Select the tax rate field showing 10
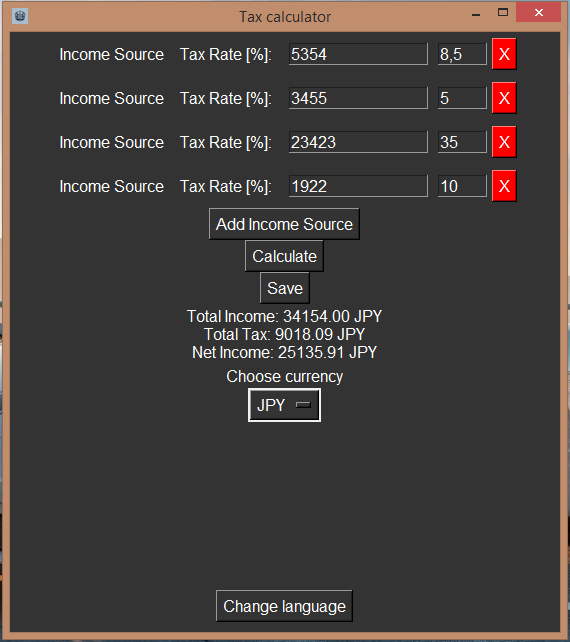Screen dimensions: 570x642 [x=462, y=186]
